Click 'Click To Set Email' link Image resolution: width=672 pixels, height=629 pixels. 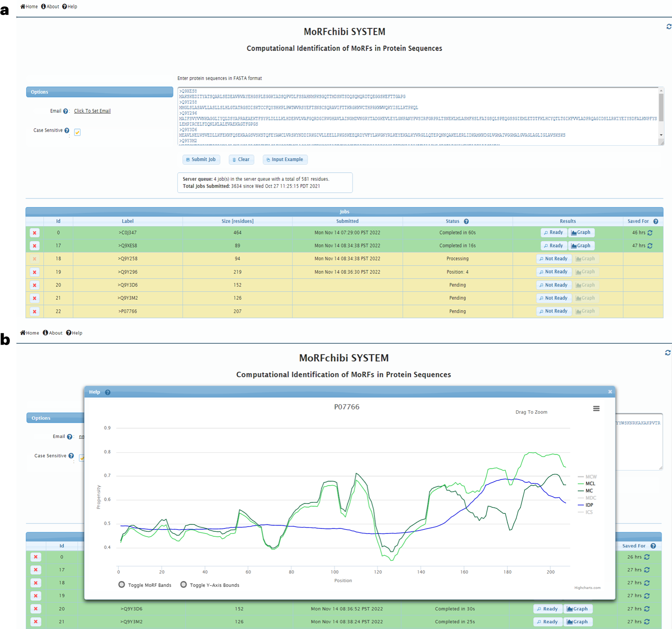pos(92,111)
